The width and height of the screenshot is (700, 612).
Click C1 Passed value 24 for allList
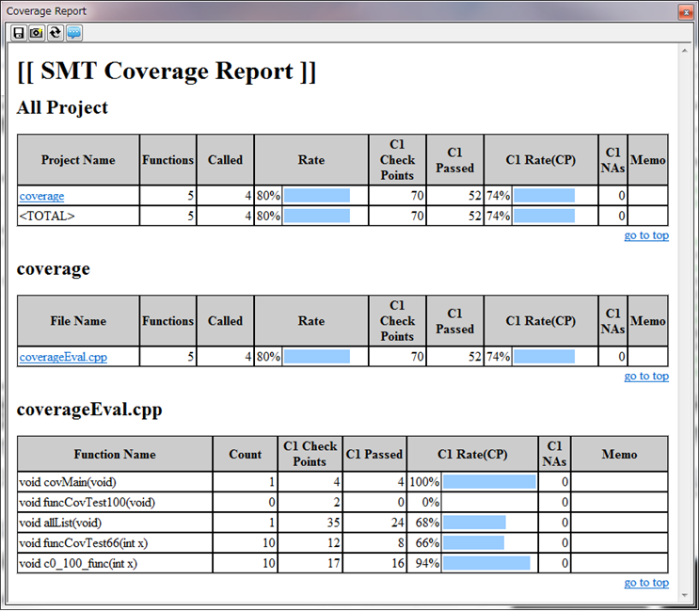tap(397, 523)
